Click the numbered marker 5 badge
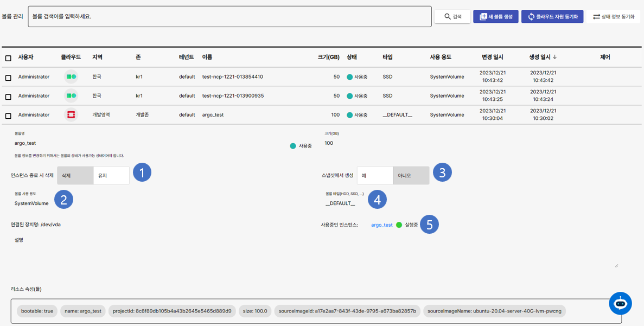The image size is (644, 326). 429,225
